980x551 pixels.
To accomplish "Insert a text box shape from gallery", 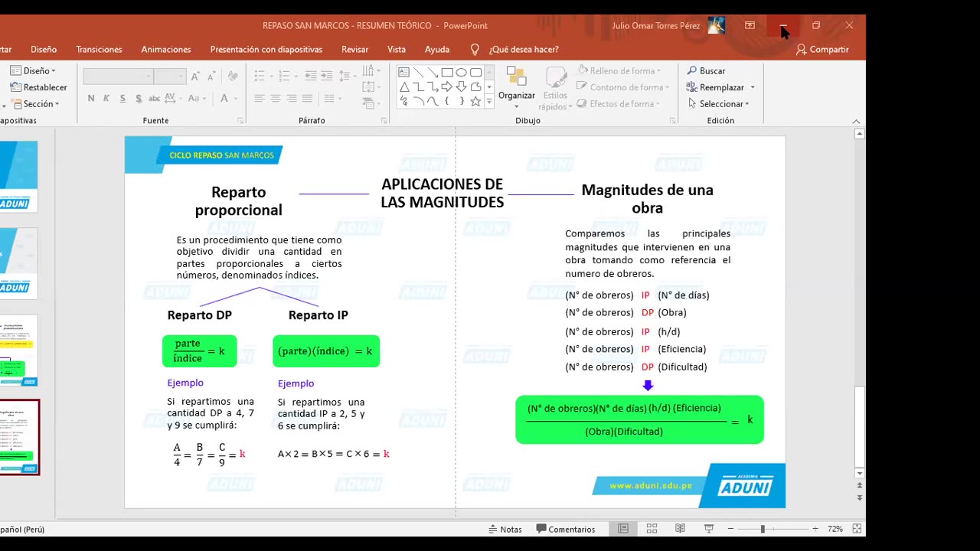I will point(404,72).
